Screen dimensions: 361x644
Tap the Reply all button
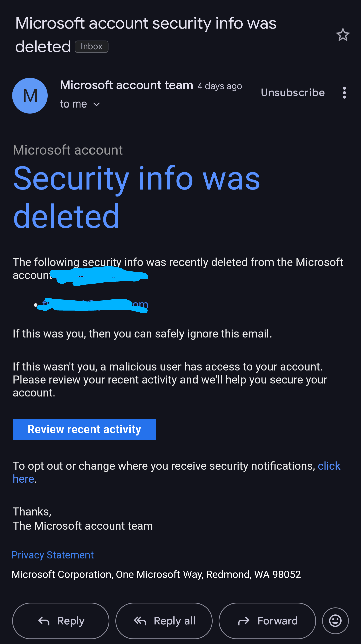point(164,621)
